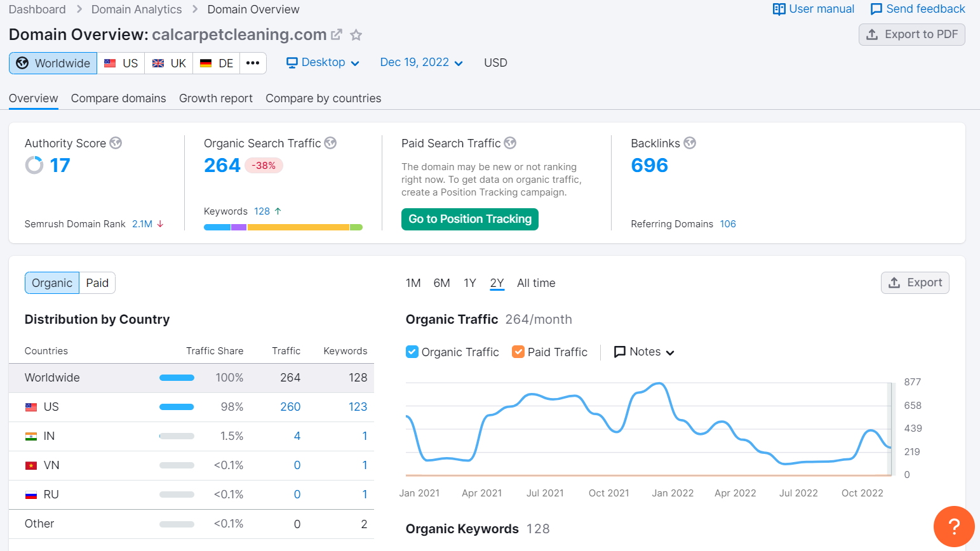
Task: Select the 6M time range
Action: coord(442,283)
